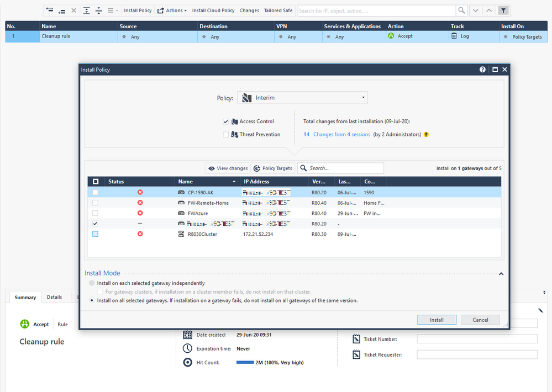The width and height of the screenshot is (552, 392).
Task: Click the filter funnel icon
Action: click(x=503, y=10)
